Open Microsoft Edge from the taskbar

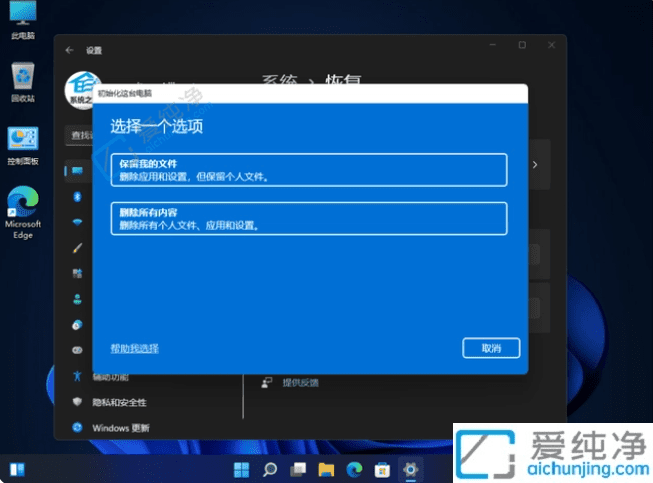click(354, 470)
